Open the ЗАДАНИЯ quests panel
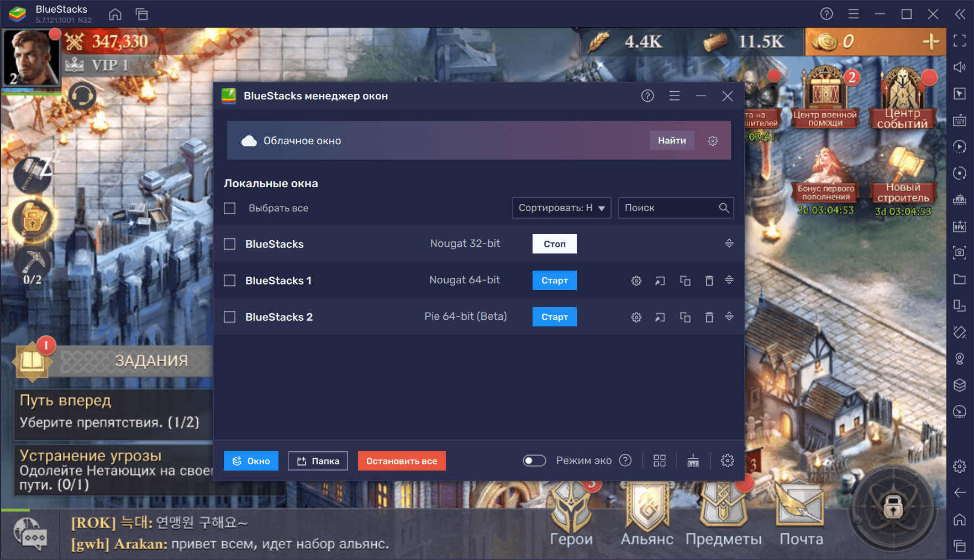This screenshot has height=560, width=974. (x=114, y=361)
